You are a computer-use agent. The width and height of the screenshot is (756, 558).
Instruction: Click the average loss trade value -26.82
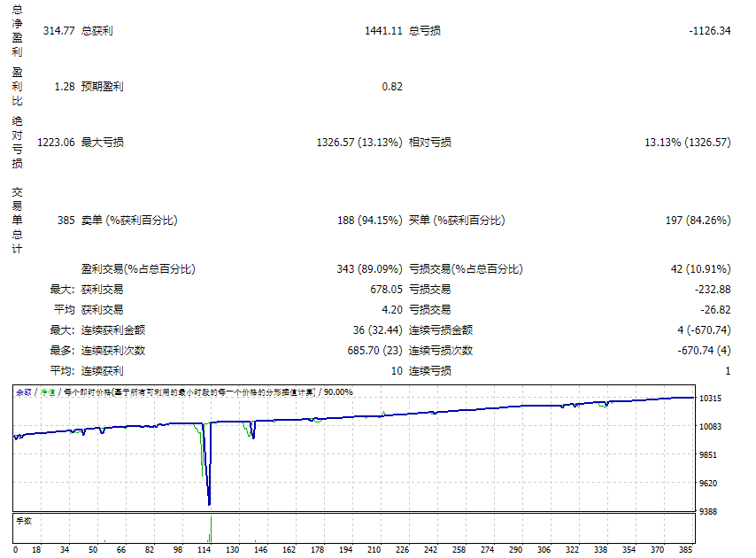point(715,310)
